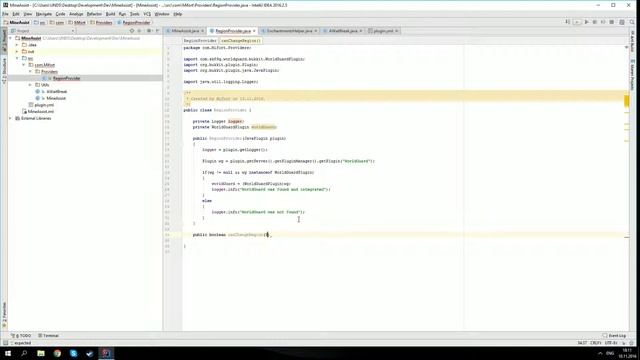The image size is (640, 360).
Task: Click the MineAssist breadcrumb in the navigation bar
Action: pyautogui.click(x=16, y=22)
